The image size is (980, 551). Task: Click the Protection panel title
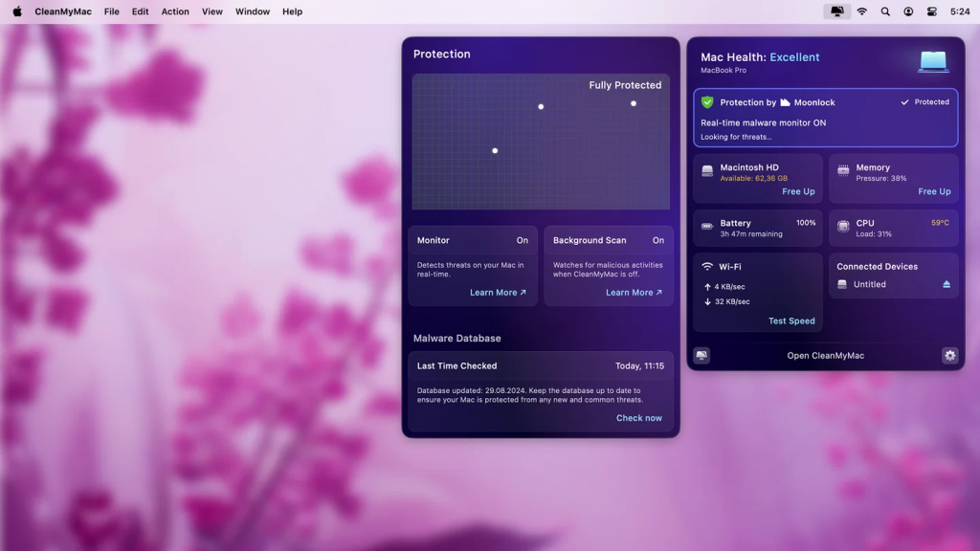(x=441, y=55)
